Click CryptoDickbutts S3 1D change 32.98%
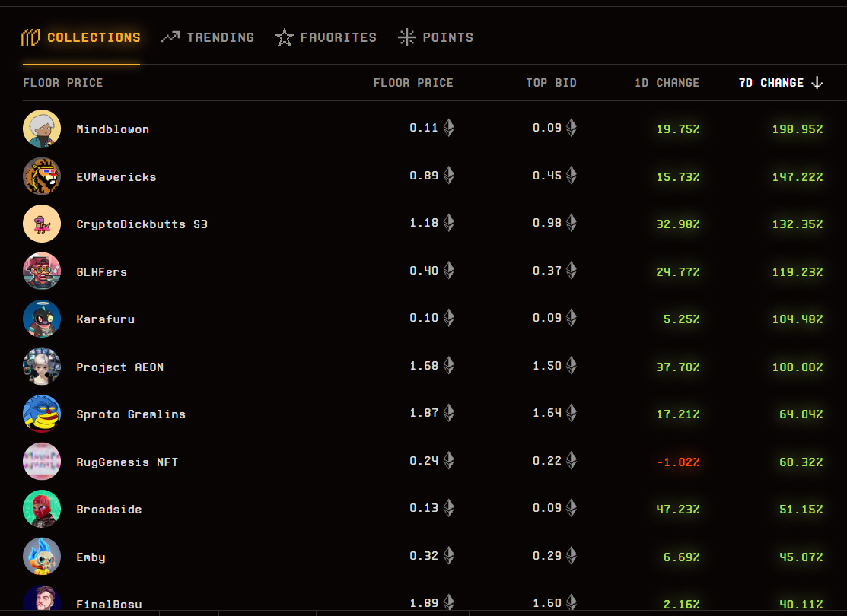The height and width of the screenshot is (616, 847). (678, 224)
